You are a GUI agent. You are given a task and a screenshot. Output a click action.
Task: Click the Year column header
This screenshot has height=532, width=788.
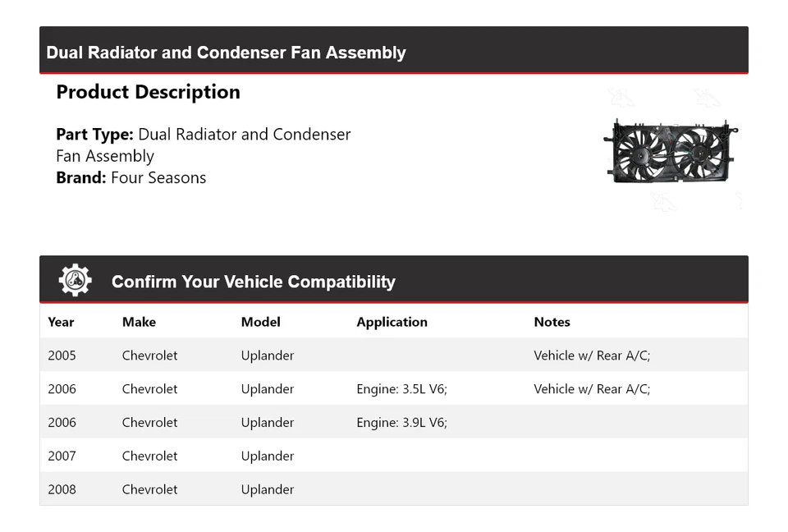pyautogui.click(x=61, y=322)
